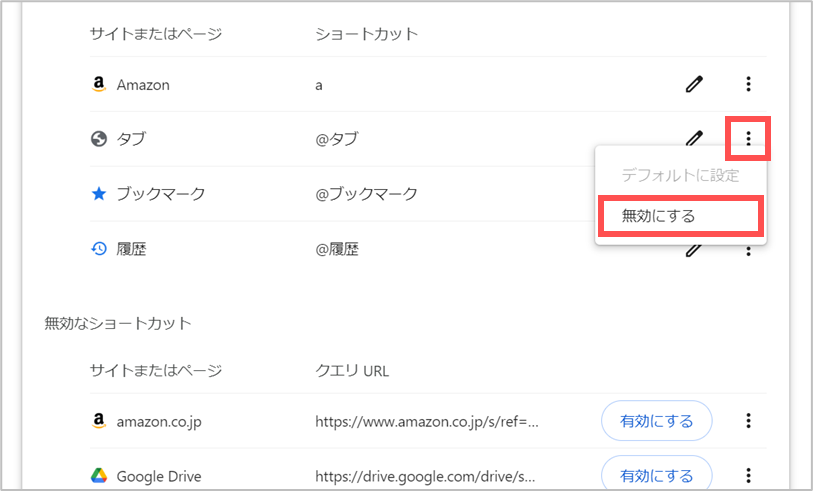The image size is (813, 491).
Task: Open more options for Amazon shortcut
Action: pos(748,84)
